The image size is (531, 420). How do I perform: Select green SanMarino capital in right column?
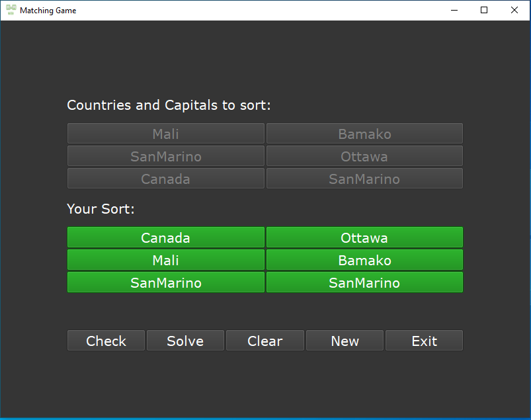[x=364, y=282]
